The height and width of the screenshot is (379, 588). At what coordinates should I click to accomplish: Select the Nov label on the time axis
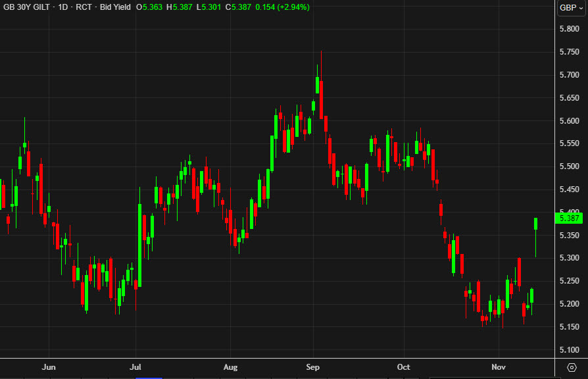499,367
